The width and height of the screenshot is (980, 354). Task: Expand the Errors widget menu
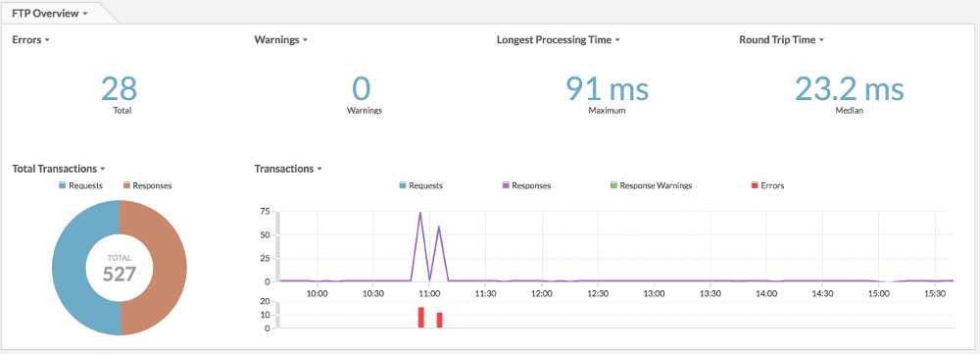[30, 40]
